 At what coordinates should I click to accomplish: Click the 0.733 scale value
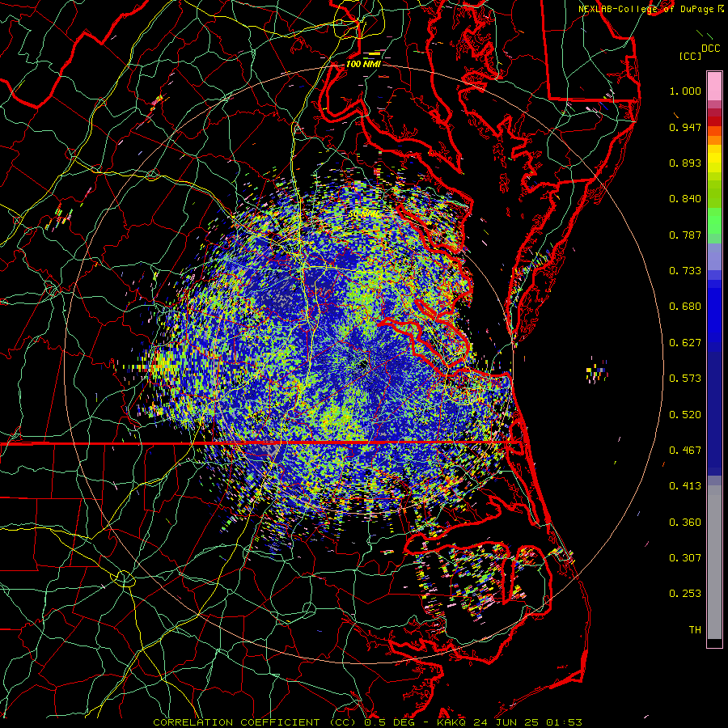click(x=685, y=271)
